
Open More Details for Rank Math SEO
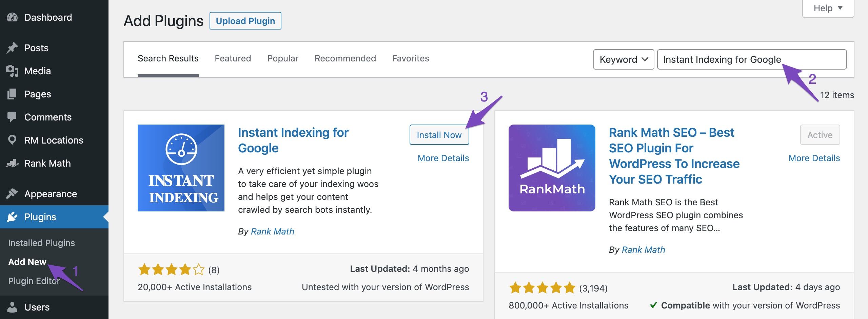pos(814,158)
